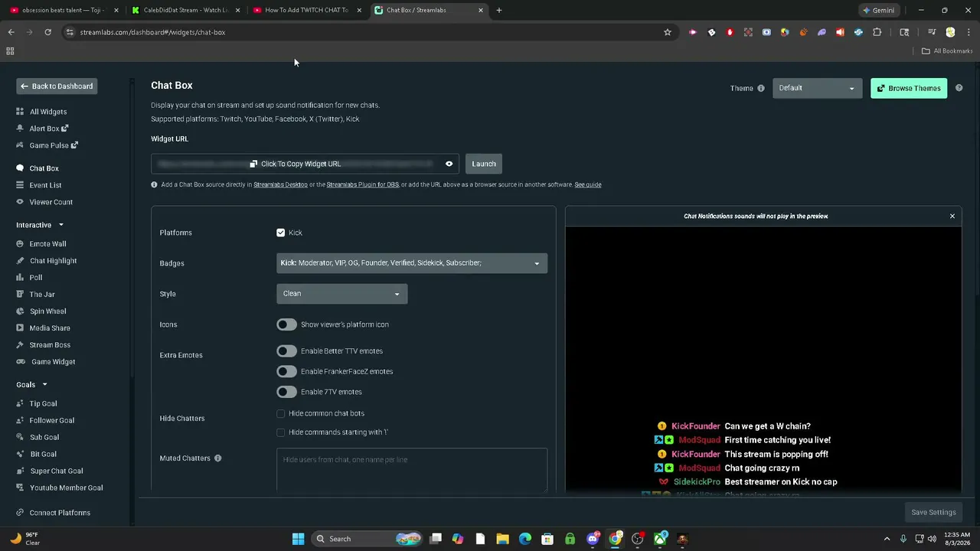Click the All Widgets list icon
Image resolution: width=980 pixels, height=551 pixels.
[20, 112]
